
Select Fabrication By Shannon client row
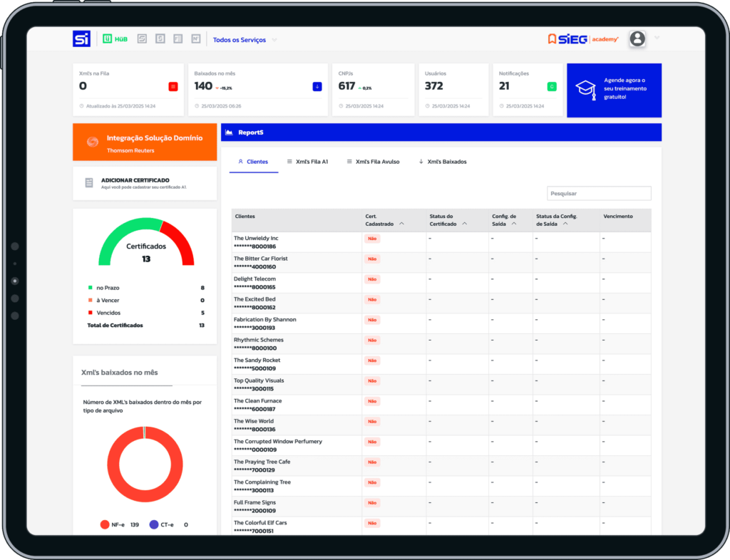tap(441, 323)
